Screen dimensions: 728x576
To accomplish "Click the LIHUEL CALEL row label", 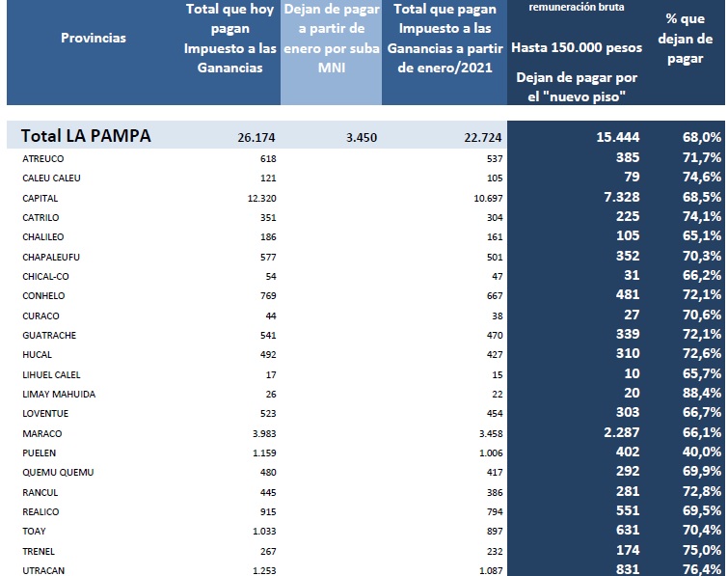I will [51, 375].
